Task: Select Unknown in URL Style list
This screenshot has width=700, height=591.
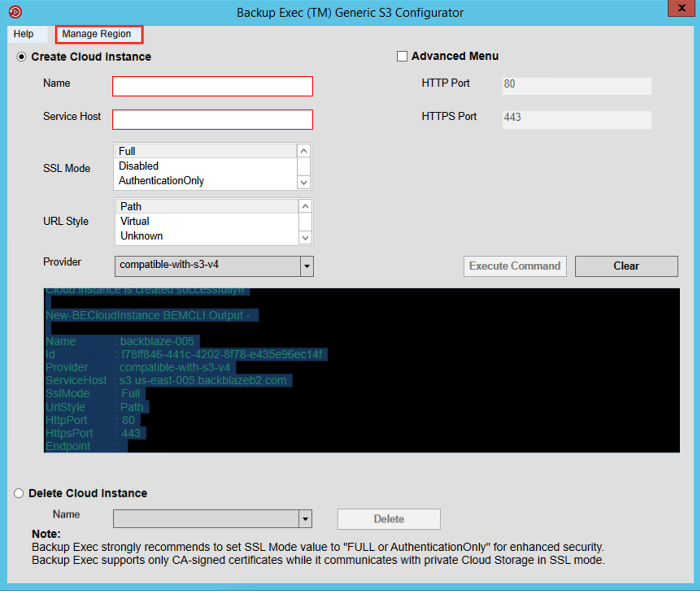Action: [207, 236]
